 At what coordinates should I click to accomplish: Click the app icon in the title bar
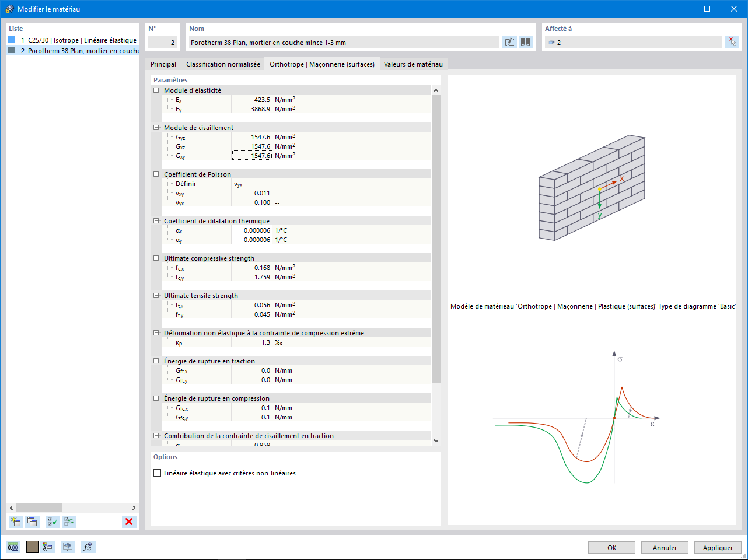point(9,9)
